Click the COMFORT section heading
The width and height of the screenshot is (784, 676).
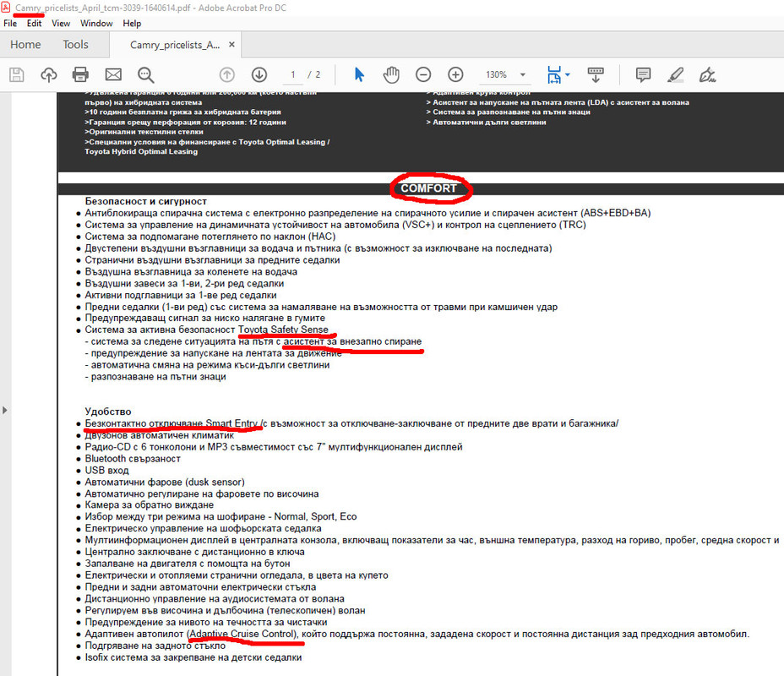(x=428, y=188)
